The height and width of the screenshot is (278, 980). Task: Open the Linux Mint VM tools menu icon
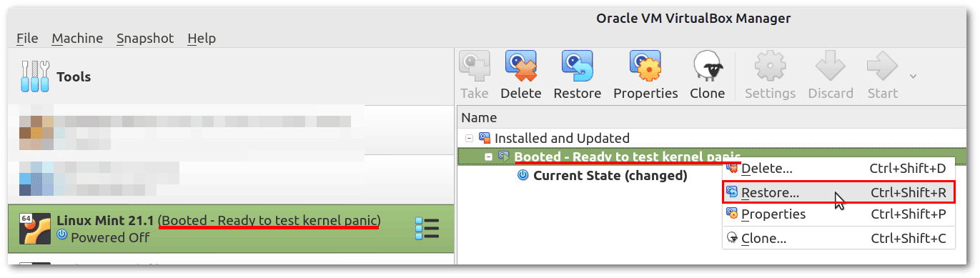[427, 229]
